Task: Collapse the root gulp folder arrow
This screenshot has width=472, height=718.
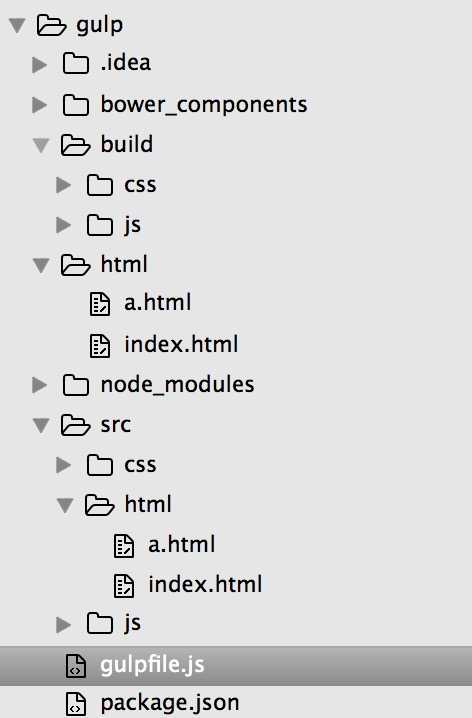Action: click(x=17, y=25)
